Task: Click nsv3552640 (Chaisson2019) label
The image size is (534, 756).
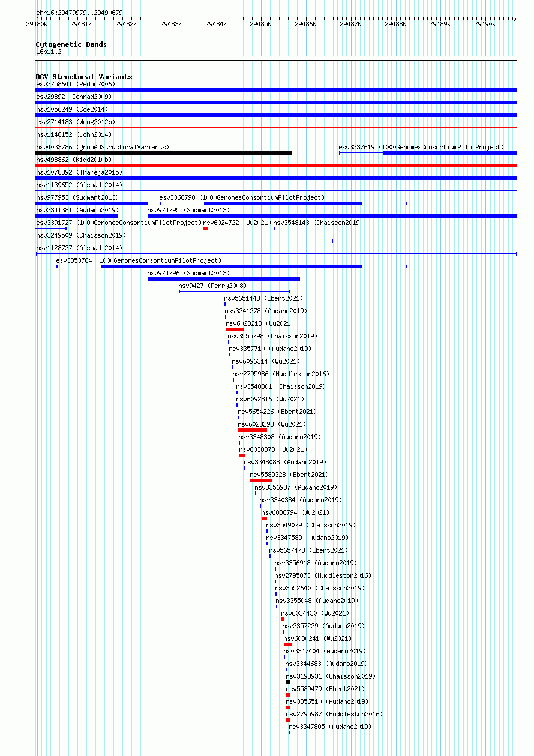Action: (320, 588)
